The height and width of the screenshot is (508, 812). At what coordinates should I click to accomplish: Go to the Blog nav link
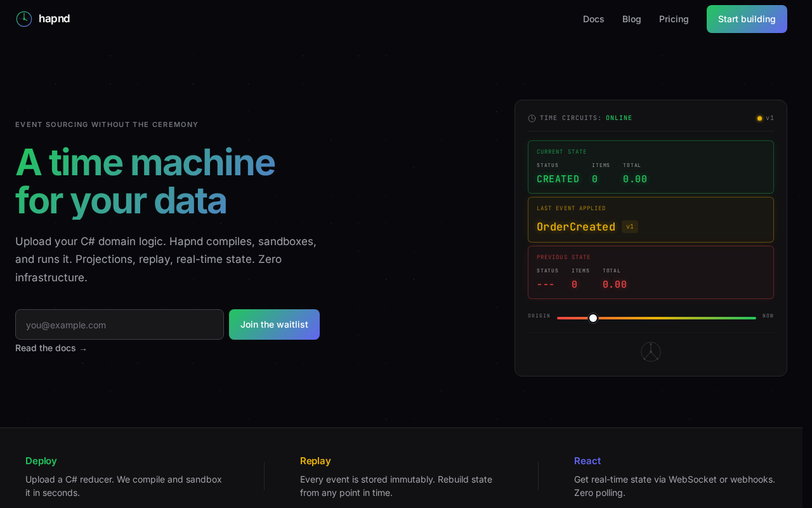(x=631, y=19)
